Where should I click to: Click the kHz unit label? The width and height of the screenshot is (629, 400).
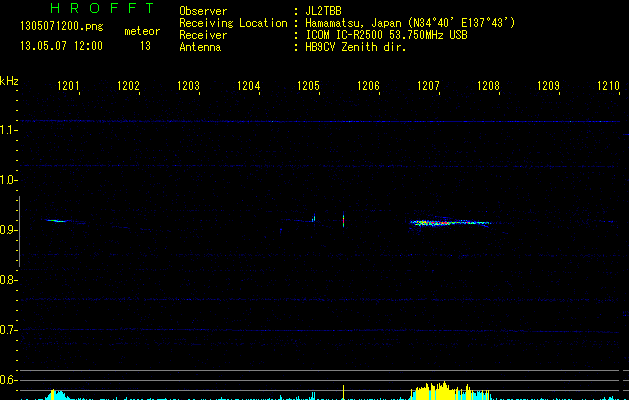tap(9, 81)
